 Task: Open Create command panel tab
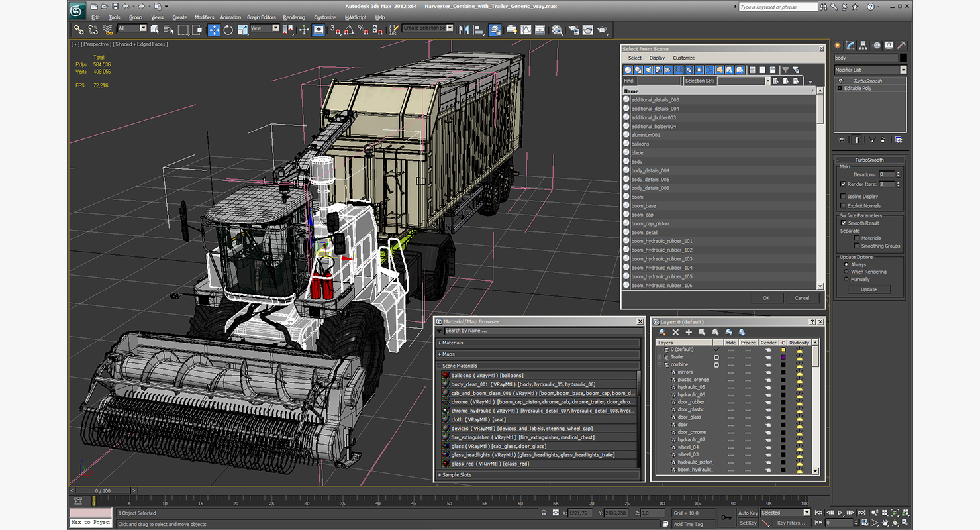click(x=838, y=46)
